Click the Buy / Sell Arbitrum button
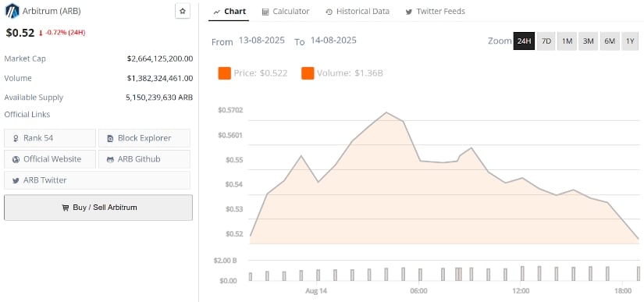 pyautogui.click(x=98, y=208)
